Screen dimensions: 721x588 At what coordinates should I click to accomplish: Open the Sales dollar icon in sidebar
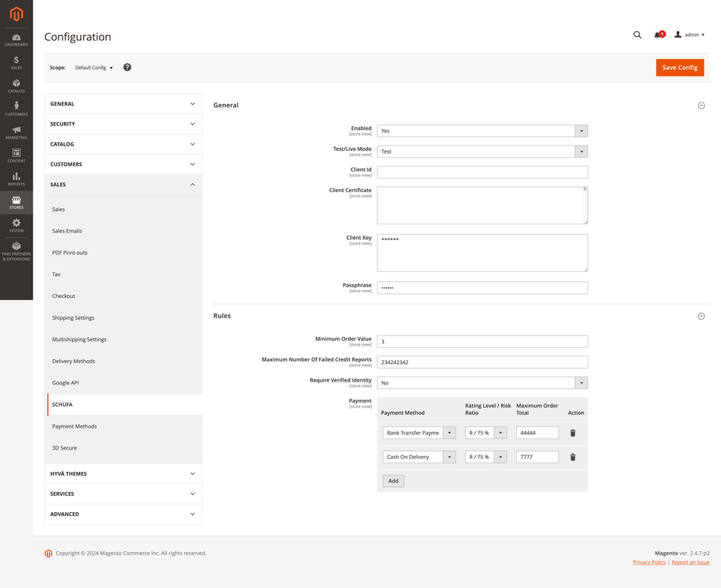(16, 63)
